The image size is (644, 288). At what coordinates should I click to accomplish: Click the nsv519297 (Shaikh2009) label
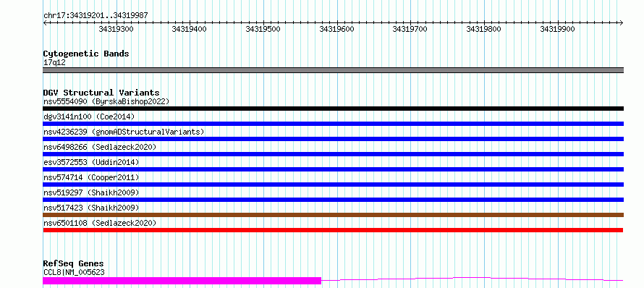pyautogui.click(x=91, y=192)
